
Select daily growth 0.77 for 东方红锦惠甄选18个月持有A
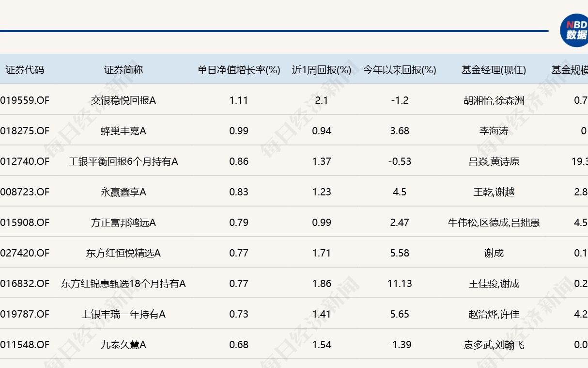click(239, 284)
